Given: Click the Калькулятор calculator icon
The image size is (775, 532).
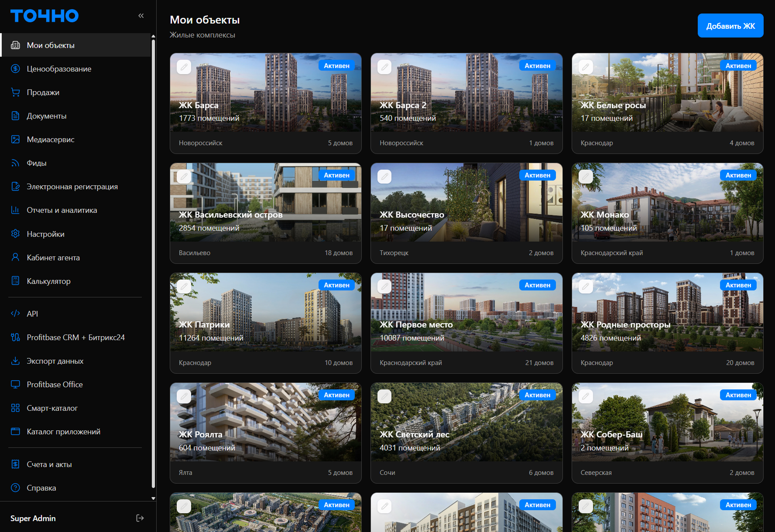Looking at the screenshot, I should tap(15, 281).
